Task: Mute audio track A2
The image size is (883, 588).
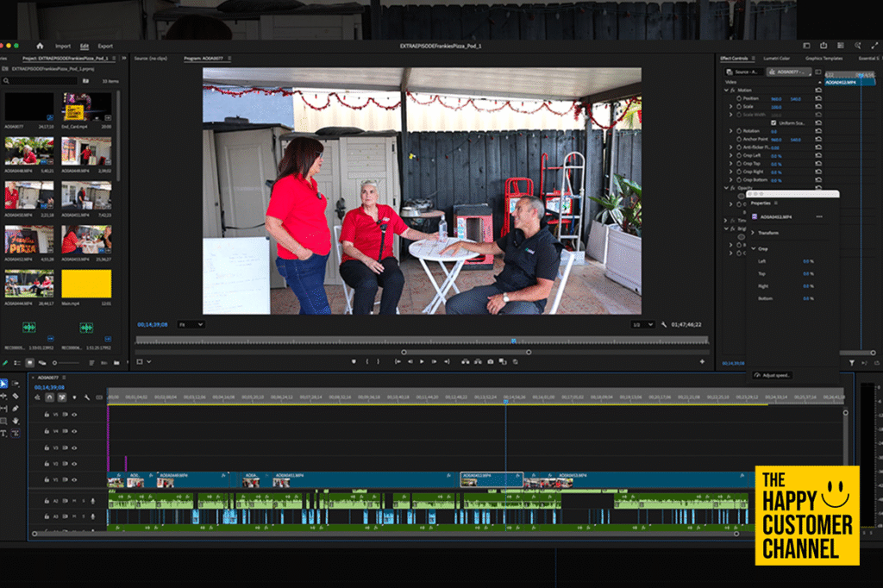Action: point(74,501)
